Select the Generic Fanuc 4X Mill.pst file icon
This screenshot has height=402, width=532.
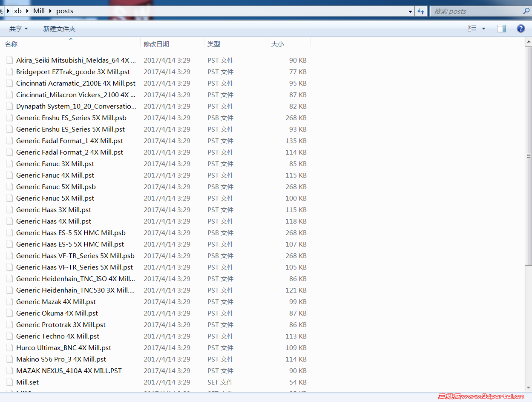coord(9,175)
